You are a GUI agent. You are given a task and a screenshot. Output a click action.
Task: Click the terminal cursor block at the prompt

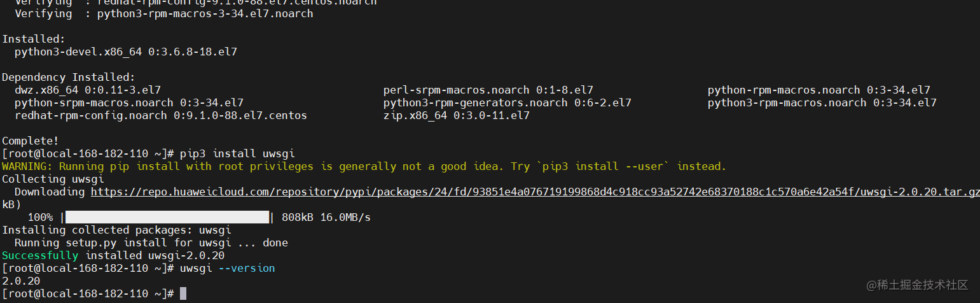coord(183,293)
